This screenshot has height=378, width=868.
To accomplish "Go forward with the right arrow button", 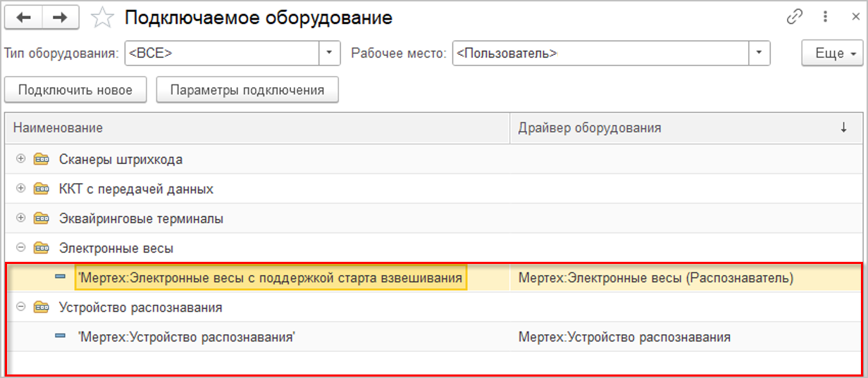I will click(x=61, y=18).
